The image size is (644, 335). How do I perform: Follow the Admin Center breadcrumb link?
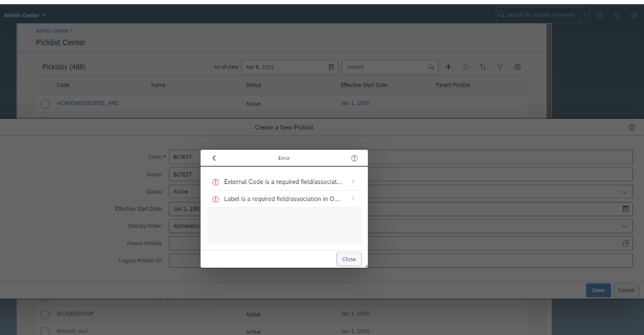pos(52,31)
